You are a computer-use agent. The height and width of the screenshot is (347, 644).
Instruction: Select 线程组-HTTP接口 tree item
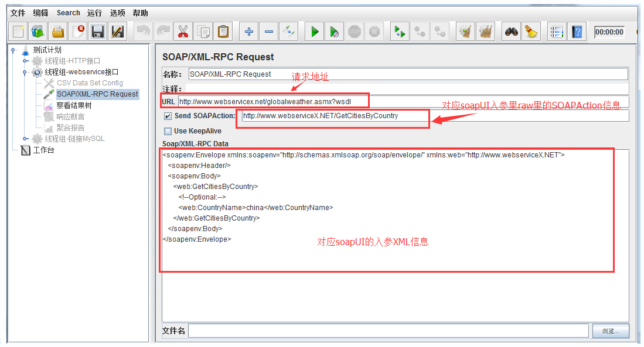click(72, 61)
